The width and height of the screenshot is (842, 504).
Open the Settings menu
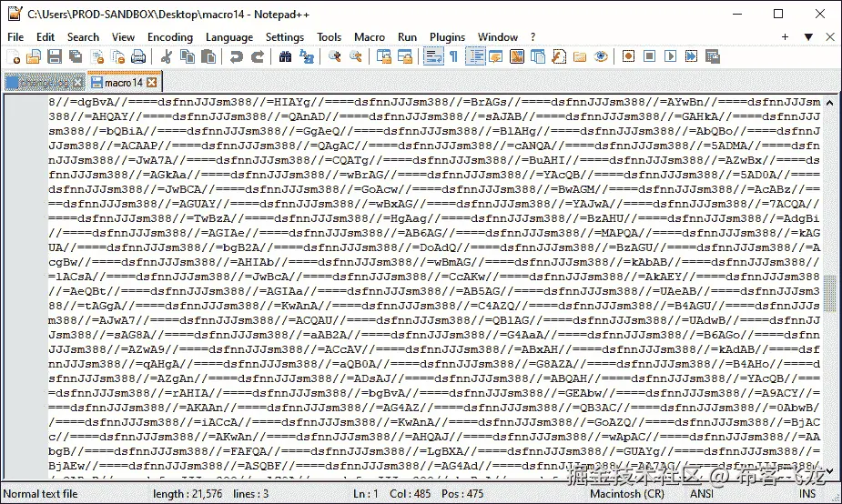coord(285,37)
